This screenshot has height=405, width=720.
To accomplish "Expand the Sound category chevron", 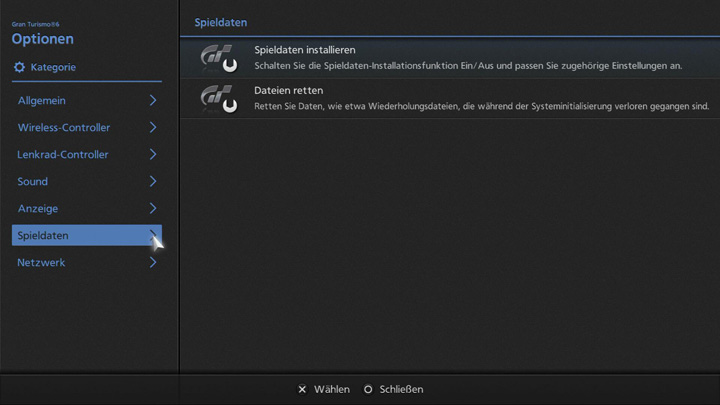I will (153, 182).
